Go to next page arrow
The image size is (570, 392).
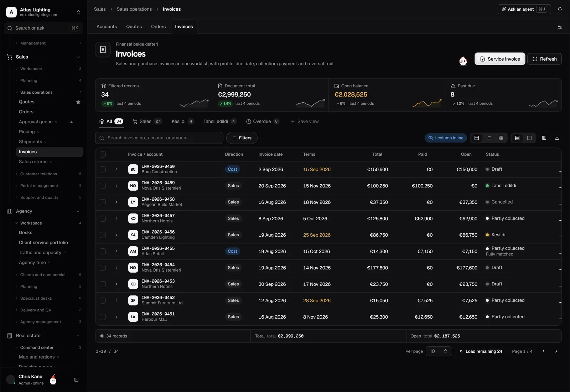(556, 351)
